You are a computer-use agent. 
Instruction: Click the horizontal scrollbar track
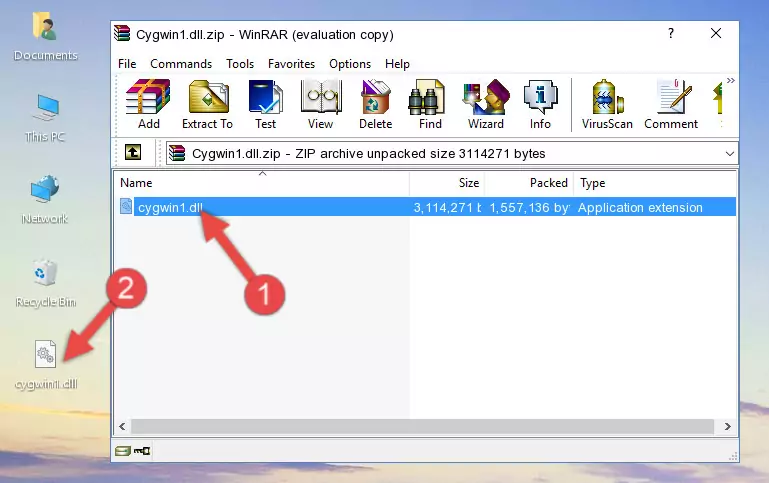tap(423, 427)
